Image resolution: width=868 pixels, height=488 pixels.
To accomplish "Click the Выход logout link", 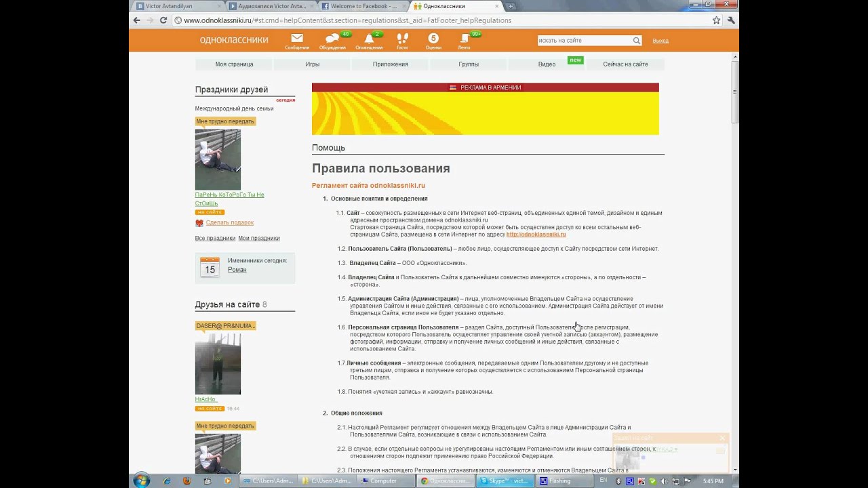I will pos(660,41).
